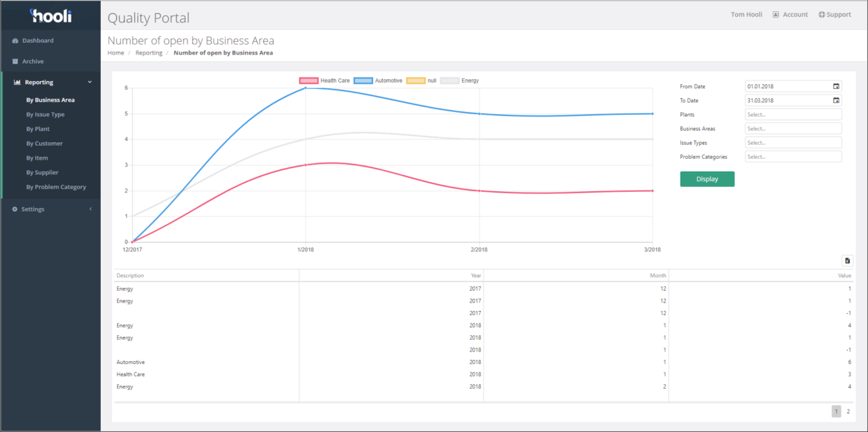This screenshot has width=868, height=432.
Task: Click the Account icon in the top bar
Action: [777, 14]
